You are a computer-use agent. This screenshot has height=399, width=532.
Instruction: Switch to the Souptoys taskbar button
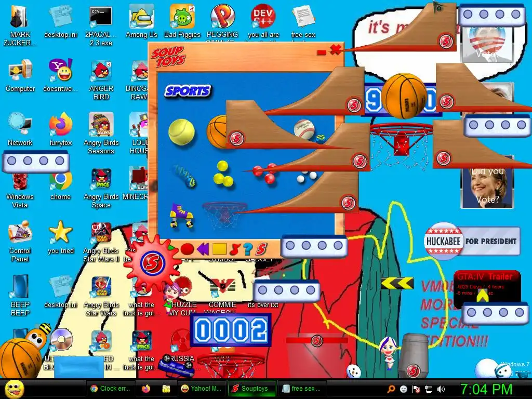coord(251,389)
